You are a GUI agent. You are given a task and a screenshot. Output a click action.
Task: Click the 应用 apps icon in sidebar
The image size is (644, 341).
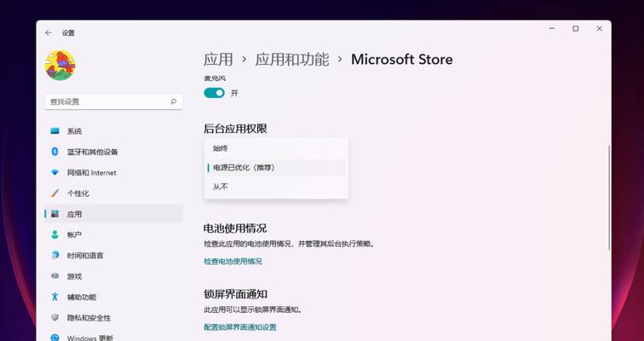pyautogui.click(x=55, y=214)
